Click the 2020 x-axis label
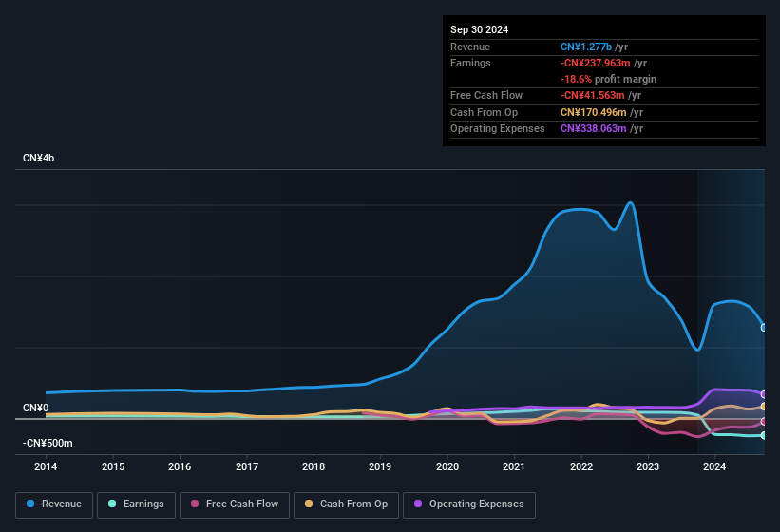This screenshot has height=532, width=780. (447, 466)
